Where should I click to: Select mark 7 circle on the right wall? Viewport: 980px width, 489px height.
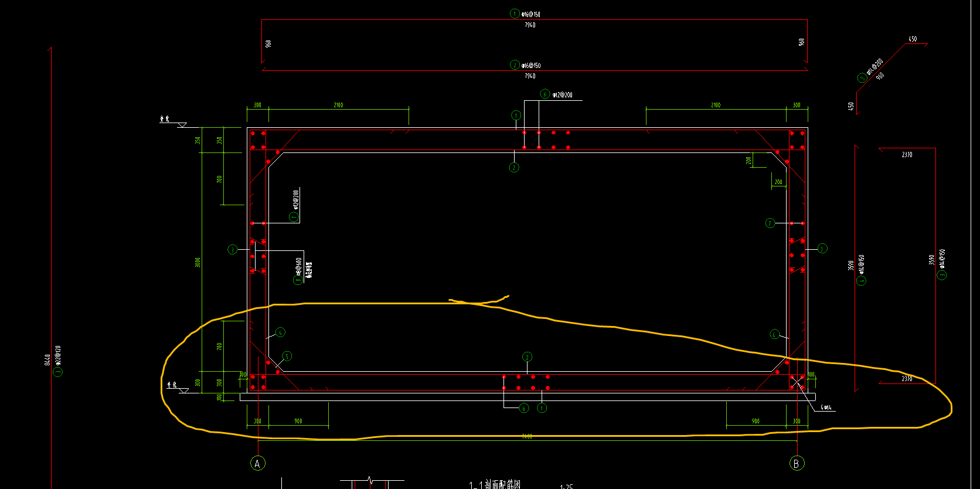point(770,223)
